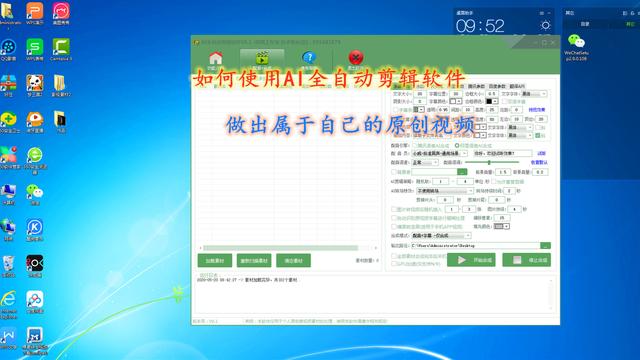Open the orange play-button desktop icon

pos(35,119)
